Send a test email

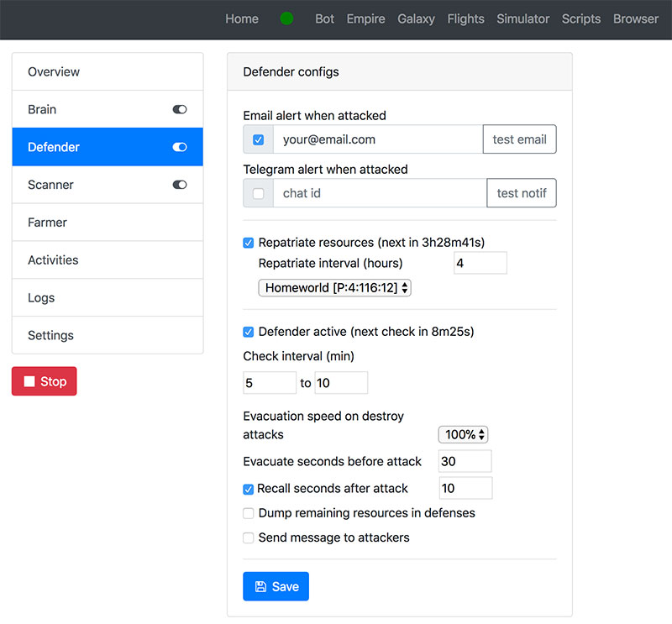pos(519,139)
